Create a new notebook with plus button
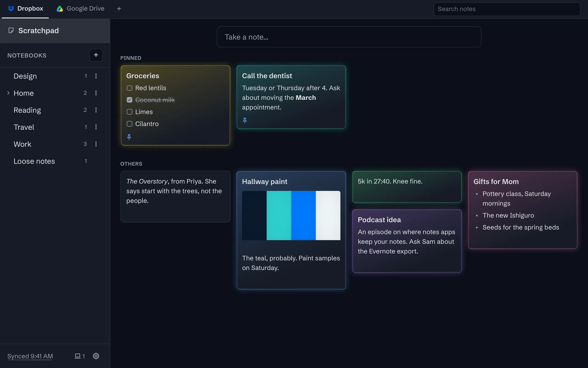This screenshot has height=368, width=588. 96,55
